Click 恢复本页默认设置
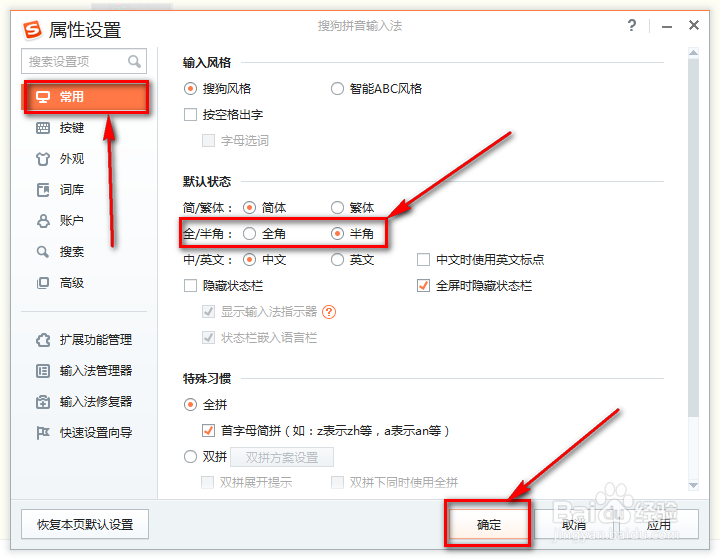This screenshot has width=720, height=560. pyautogui.click(x=85, y=524)
